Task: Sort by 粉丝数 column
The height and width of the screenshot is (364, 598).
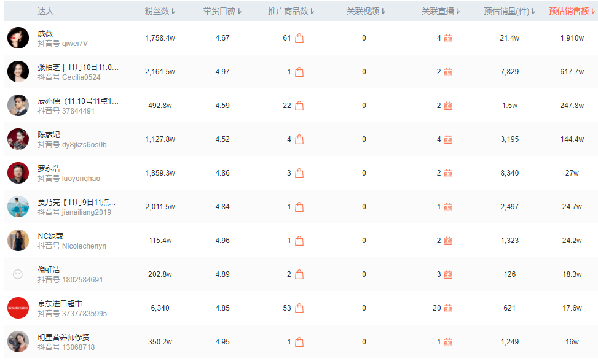Action: point(160,12)
